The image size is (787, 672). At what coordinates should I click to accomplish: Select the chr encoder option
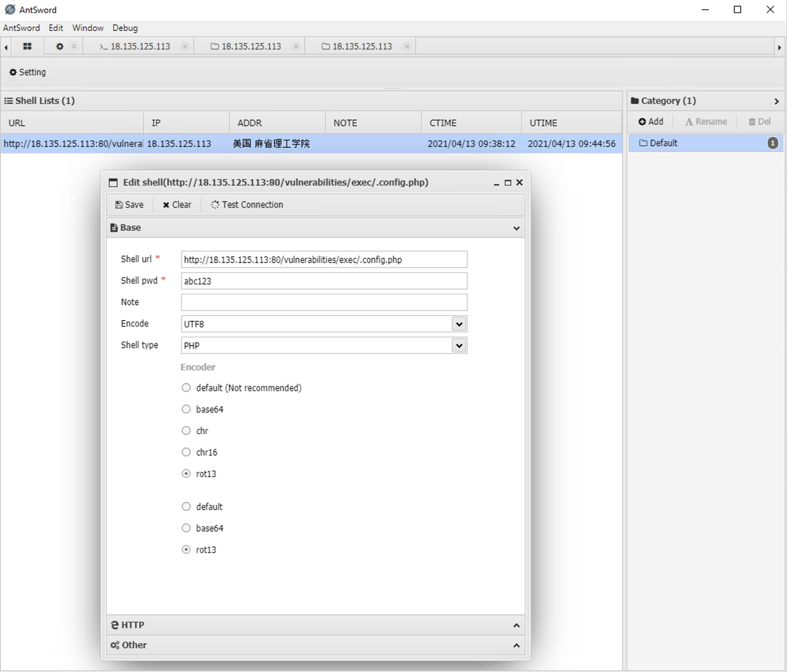pyautogui.click(x=186, y=431)
